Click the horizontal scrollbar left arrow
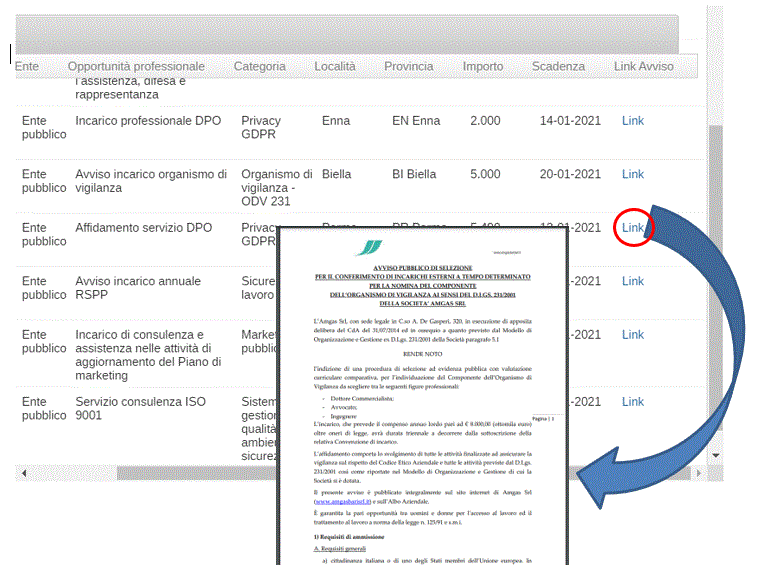Screen dimensions: 765x585 pos(21,471)
